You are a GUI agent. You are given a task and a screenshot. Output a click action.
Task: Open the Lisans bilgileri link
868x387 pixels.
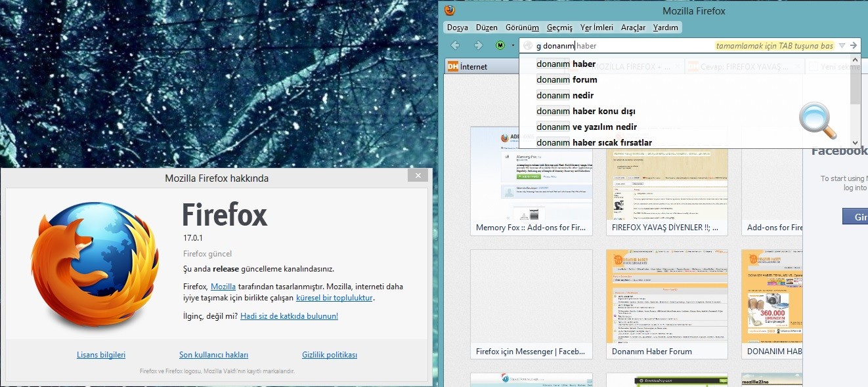click(101, 355)
